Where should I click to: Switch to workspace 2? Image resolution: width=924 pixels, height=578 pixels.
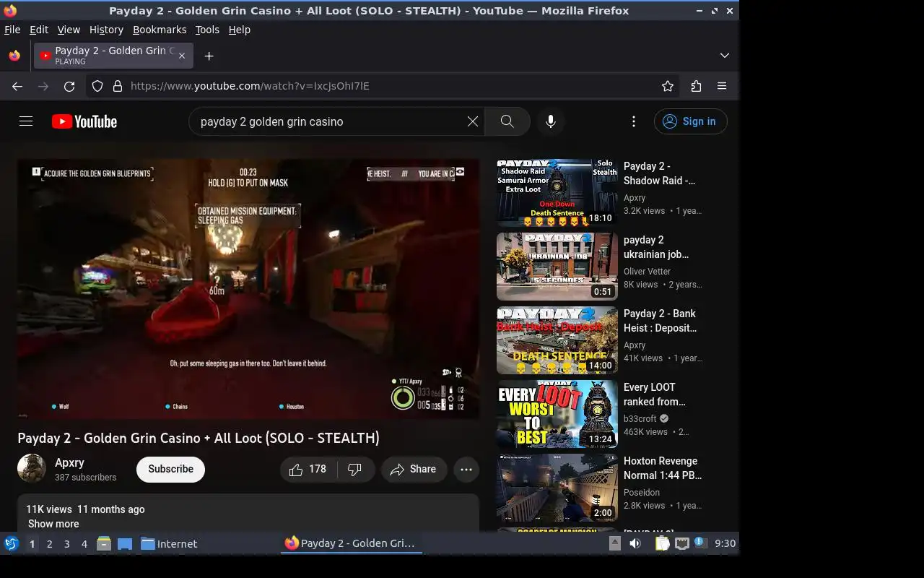(50, 544)
